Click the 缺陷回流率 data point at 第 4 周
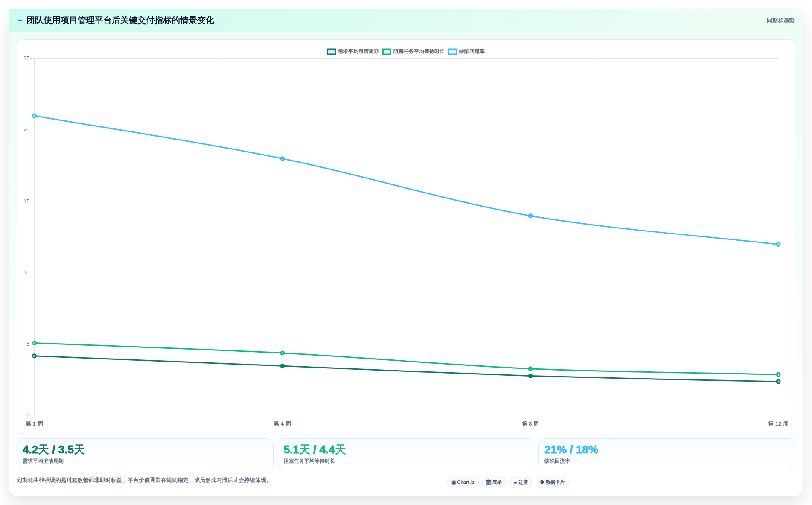This screenshot has width=812, height=505. pos(282,159)
